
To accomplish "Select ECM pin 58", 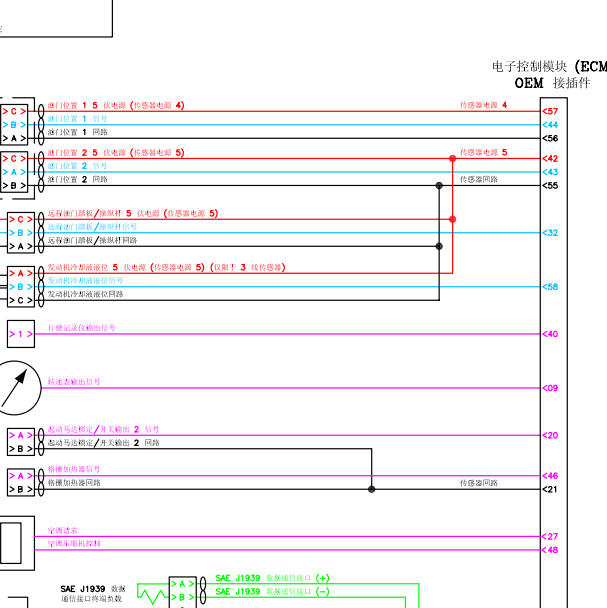I will (550, 287).
